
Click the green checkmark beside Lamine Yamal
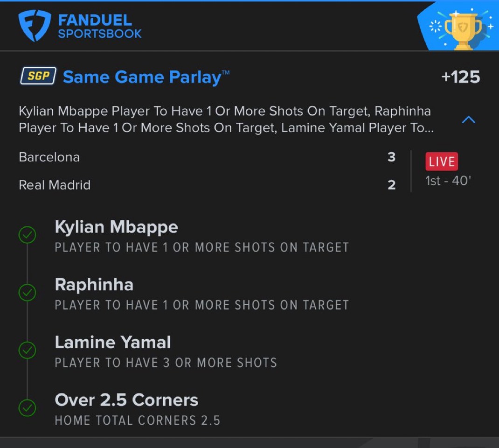[x=27, y=350]
